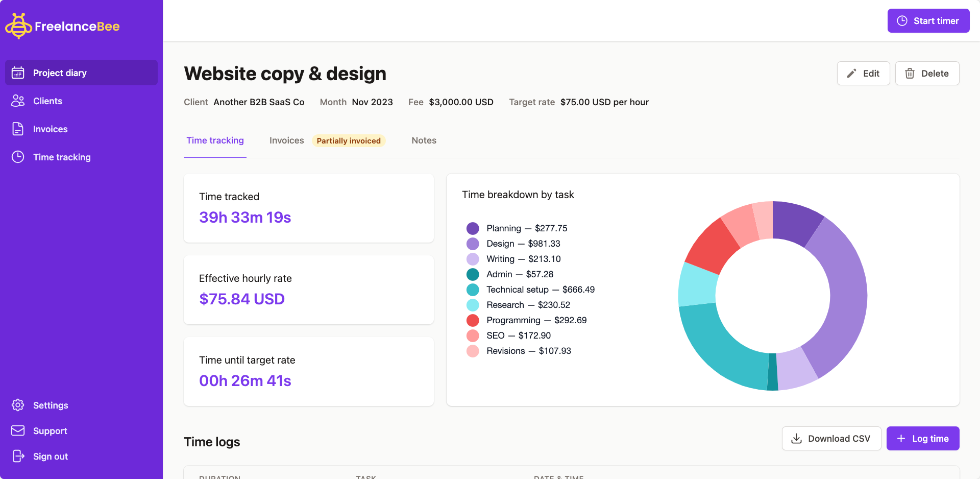Click the Technical setup teal legend dot
The image size is (980, 479).
[x=473, y=290]
